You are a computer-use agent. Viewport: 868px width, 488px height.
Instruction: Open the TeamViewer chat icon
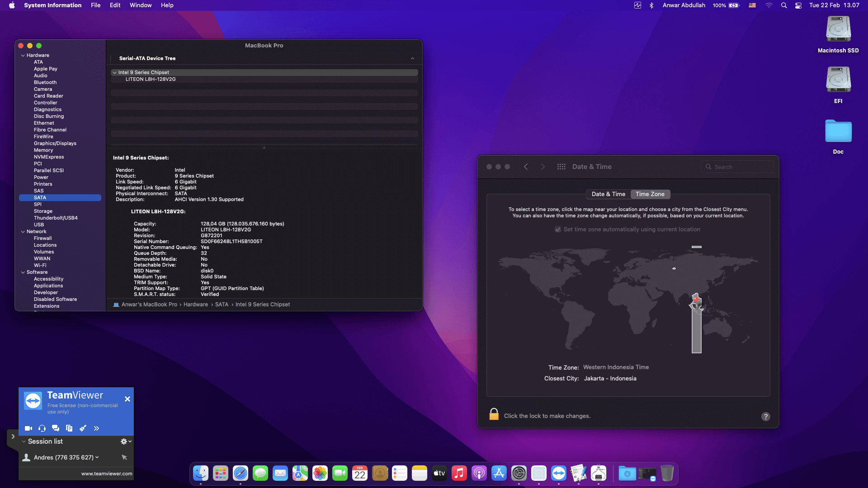coord(56,428)
